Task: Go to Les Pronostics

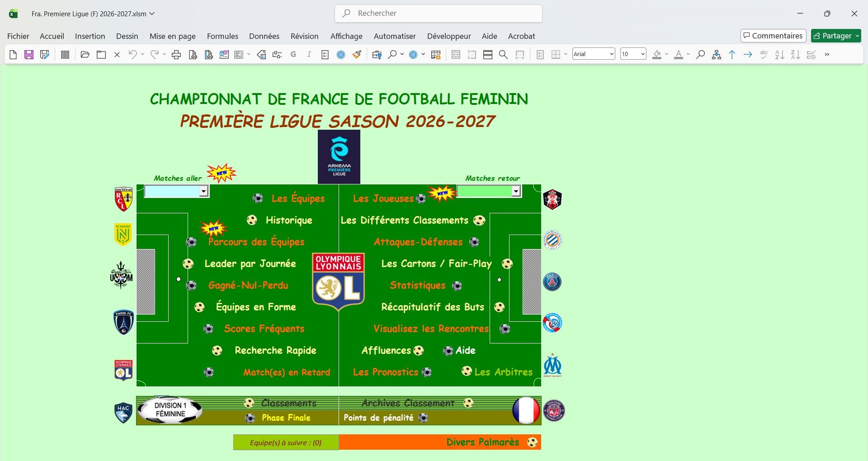Action: [x=386, y=372]
